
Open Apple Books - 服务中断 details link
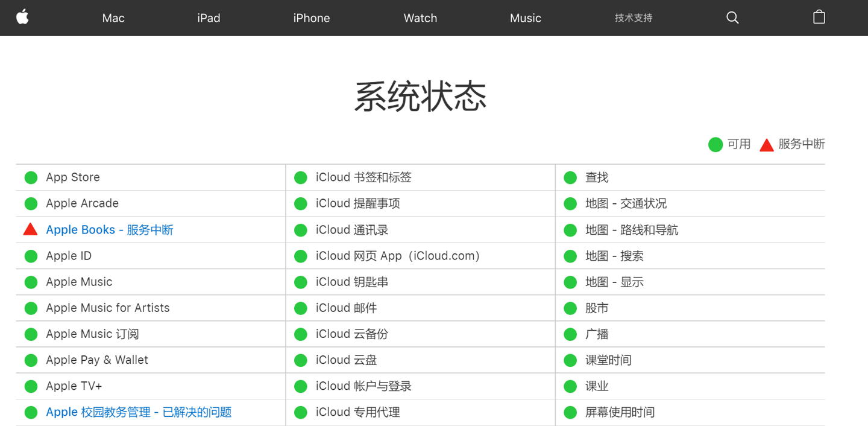click(110, 230)
